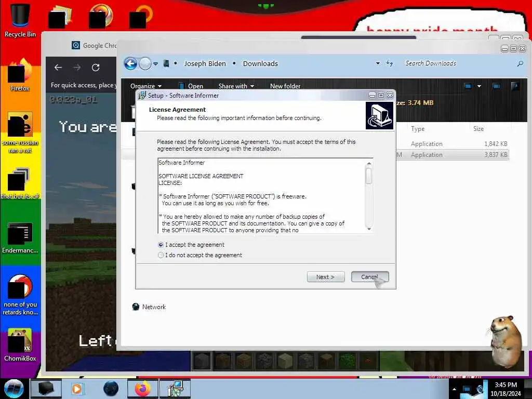Show hidden tray icons arrow

(454, 390)
